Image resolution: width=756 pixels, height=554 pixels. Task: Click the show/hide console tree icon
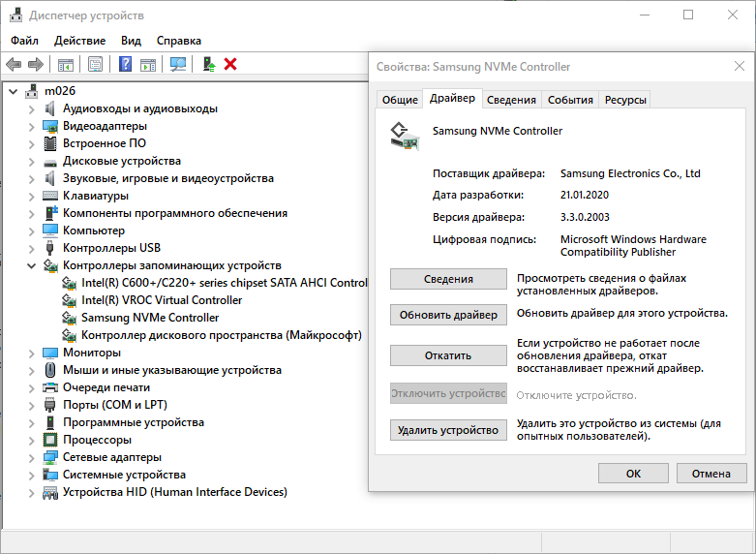coord(66,64)
